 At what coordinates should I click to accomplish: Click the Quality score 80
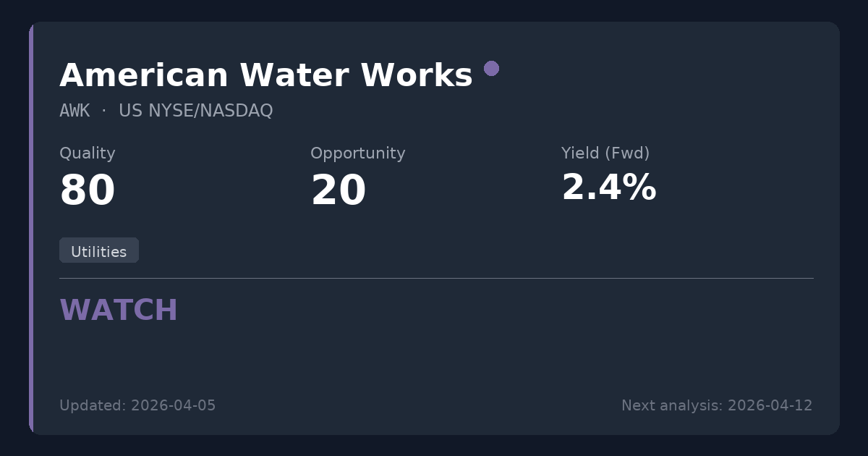pyautogui.click(x=87, y=191)
